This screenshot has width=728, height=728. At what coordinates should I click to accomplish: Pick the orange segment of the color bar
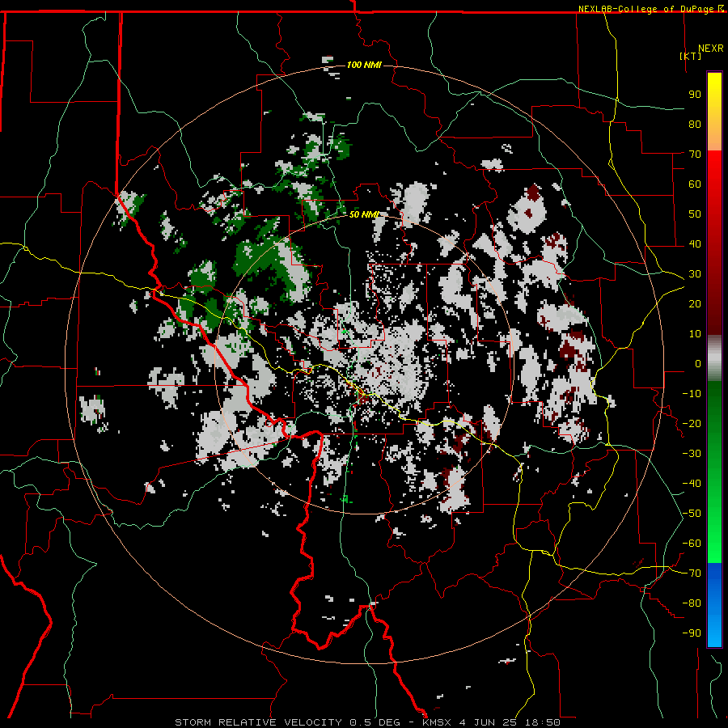tap(714, 137)
